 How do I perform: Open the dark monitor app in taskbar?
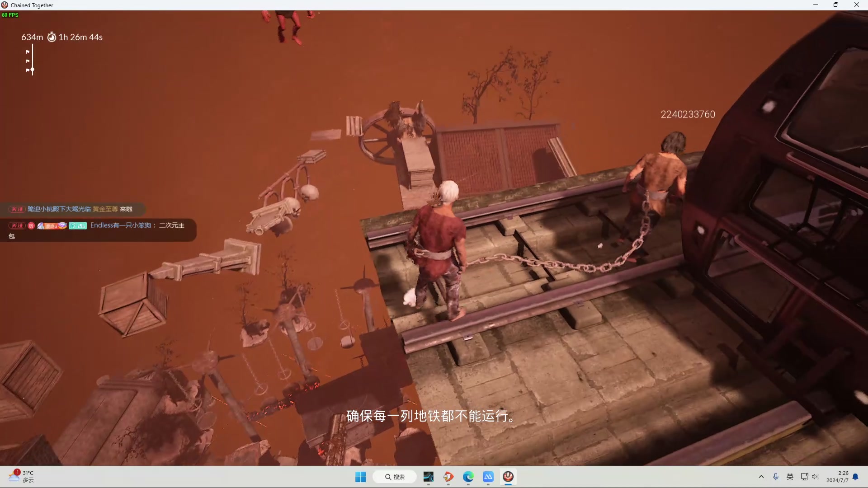tap(428, 477)
